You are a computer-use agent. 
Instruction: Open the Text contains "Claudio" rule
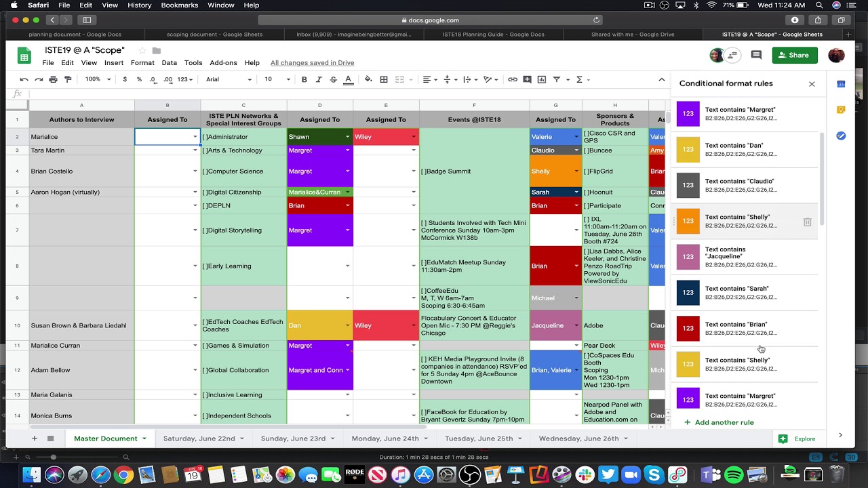coord(746,185)
